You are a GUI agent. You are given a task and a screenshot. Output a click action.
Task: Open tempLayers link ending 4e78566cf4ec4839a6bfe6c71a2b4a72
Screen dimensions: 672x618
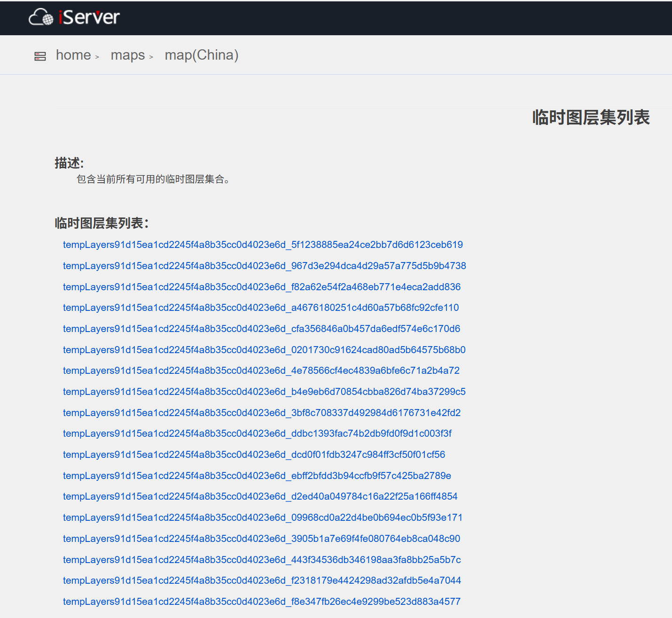coord(261,371)
